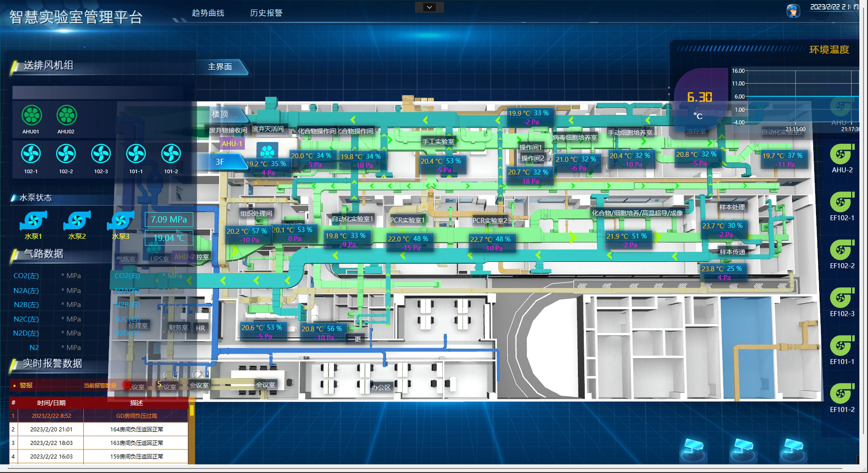The width and height of the screenshot is (868, 473).
Task: Click the 7.09 MPa pressure value box
Action: click(x=169, y=220)
